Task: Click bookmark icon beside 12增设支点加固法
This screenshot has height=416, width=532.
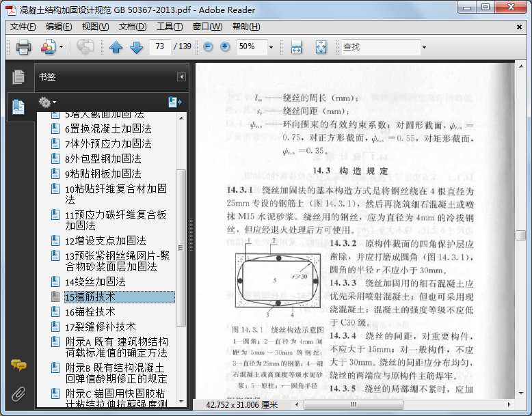Action: pyautogui.click(x=55, y=240)
